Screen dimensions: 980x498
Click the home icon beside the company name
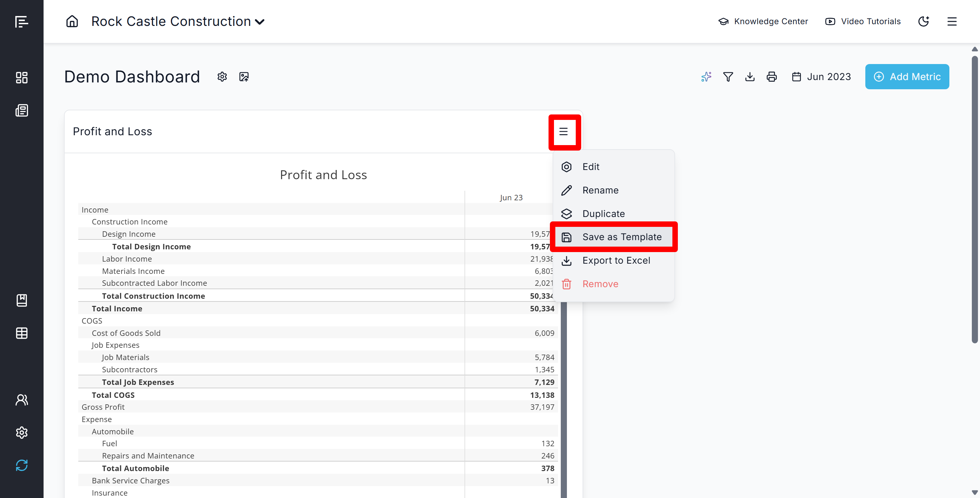point(72,21)
